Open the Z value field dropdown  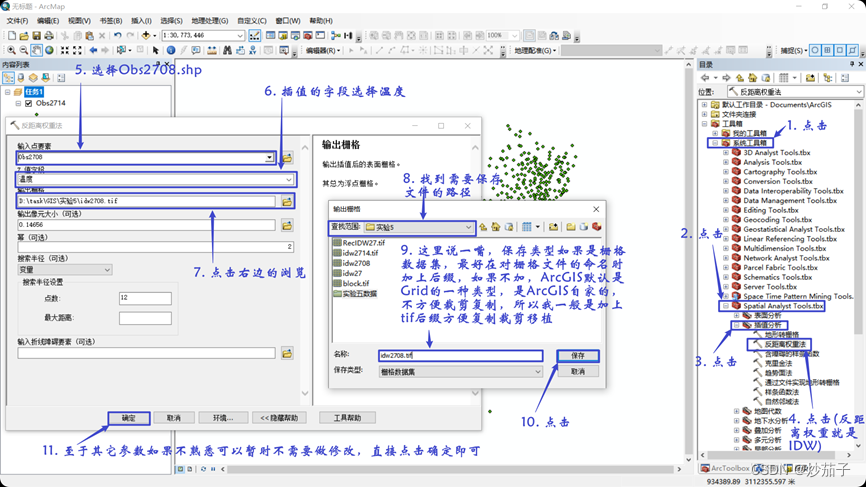(288, 179)
